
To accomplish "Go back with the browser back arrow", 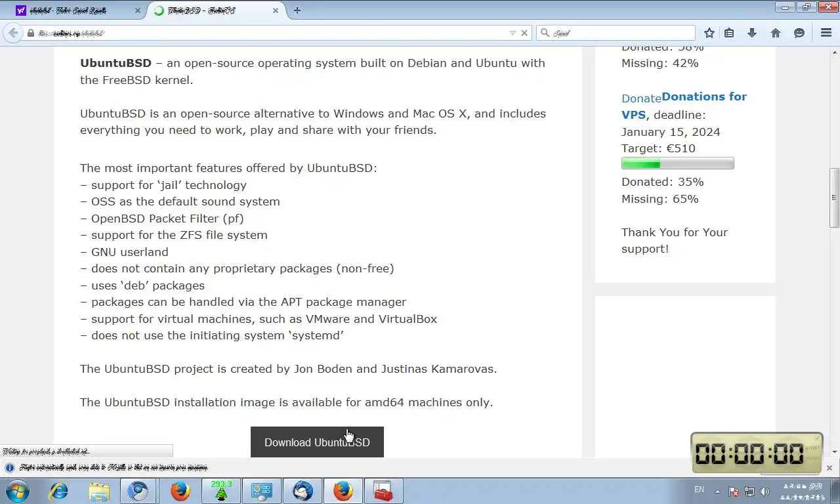I will 12,33.
